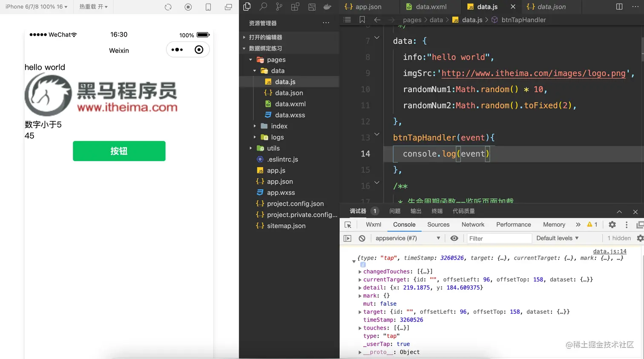Click the mini program capsule menu dots
Image resolution: width=644 pixels, height=359 pixels.
[177, 50]
